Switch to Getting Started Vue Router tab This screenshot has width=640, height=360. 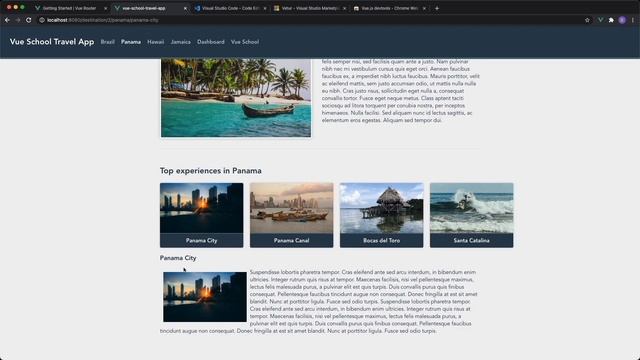tap(69, 8)
